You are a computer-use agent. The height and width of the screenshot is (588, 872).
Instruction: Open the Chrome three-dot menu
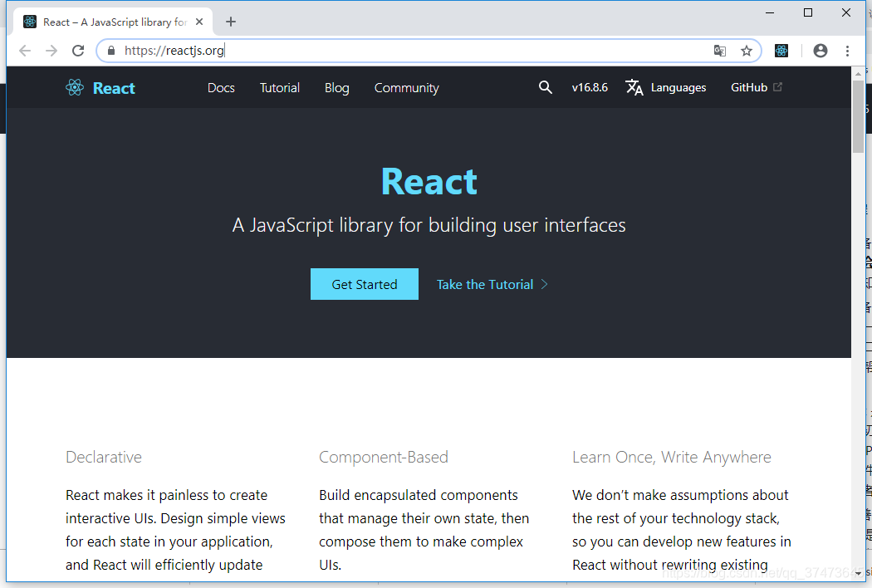coord(847,51)
